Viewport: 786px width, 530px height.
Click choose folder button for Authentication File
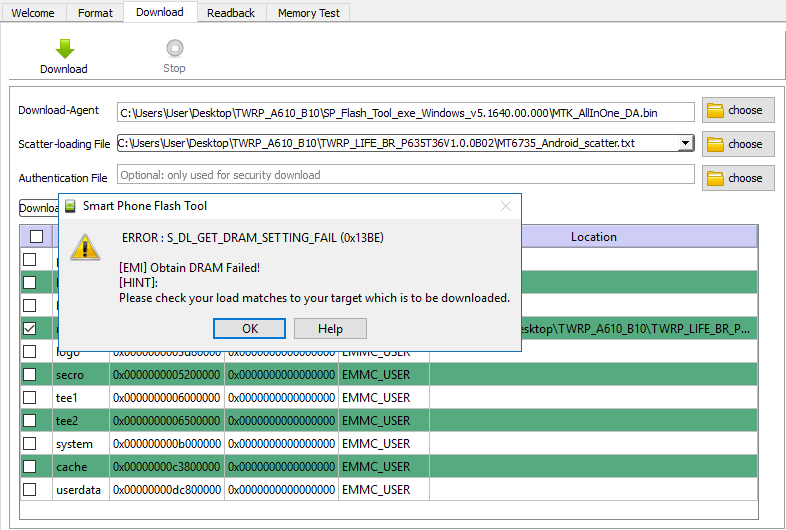click(737, 178)
